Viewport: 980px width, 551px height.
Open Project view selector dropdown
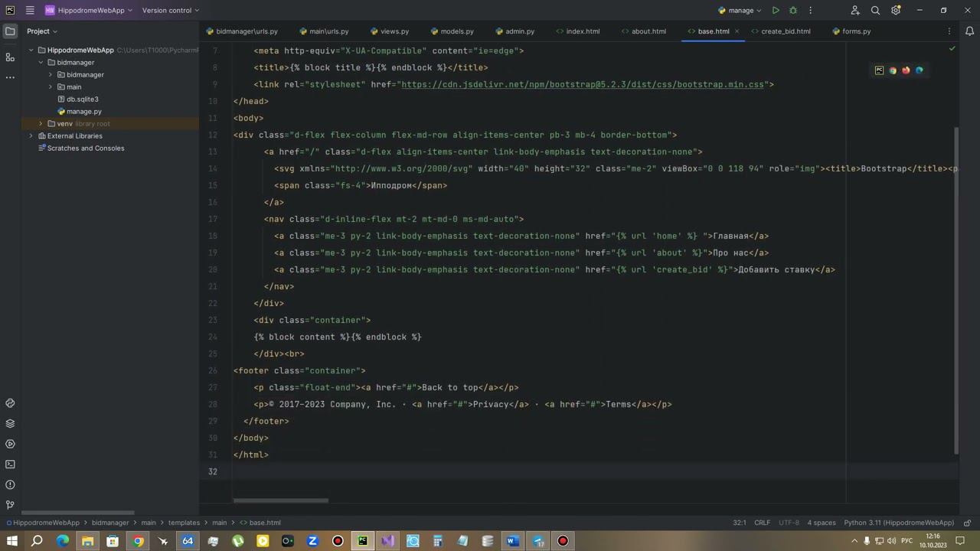(42, 31)
